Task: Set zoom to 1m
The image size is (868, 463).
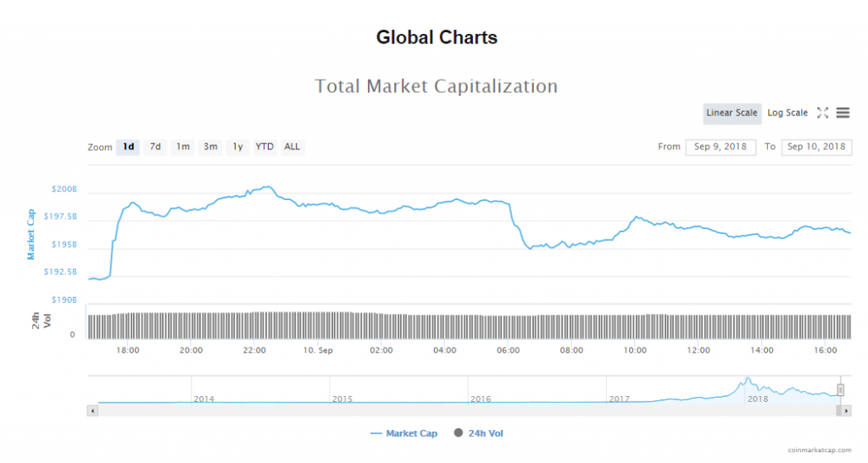Action: 182,147
